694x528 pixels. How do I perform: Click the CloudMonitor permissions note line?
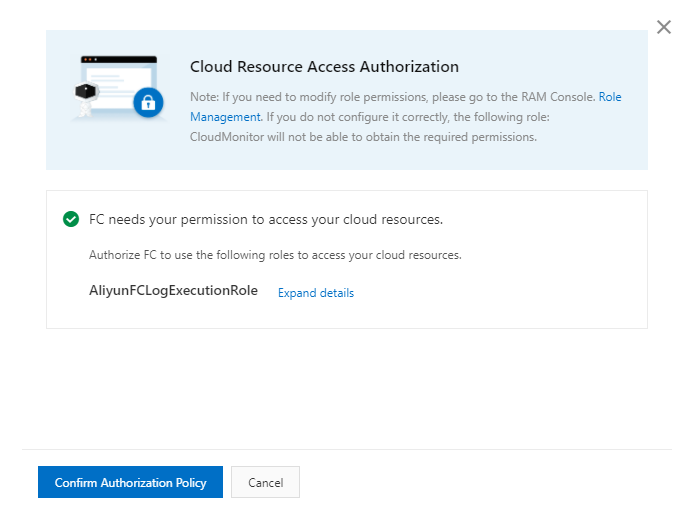[363, 137]
